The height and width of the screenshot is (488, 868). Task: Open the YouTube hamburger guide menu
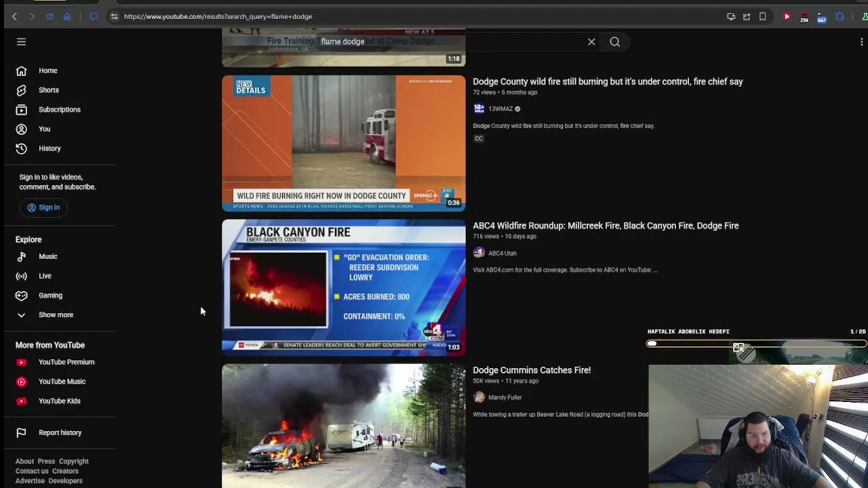click(21, 42)
